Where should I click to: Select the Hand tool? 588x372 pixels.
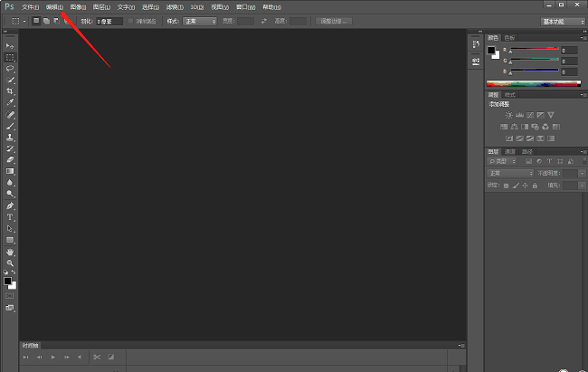point(10,252)
